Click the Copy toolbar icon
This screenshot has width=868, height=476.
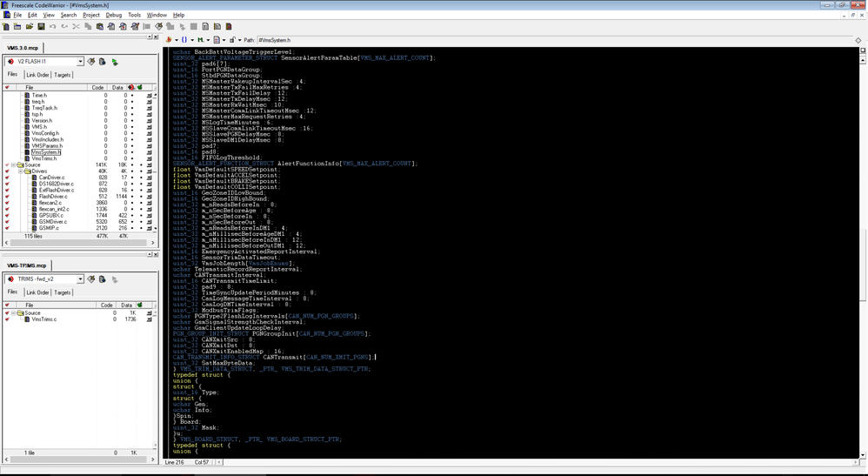tap(88, 27)
